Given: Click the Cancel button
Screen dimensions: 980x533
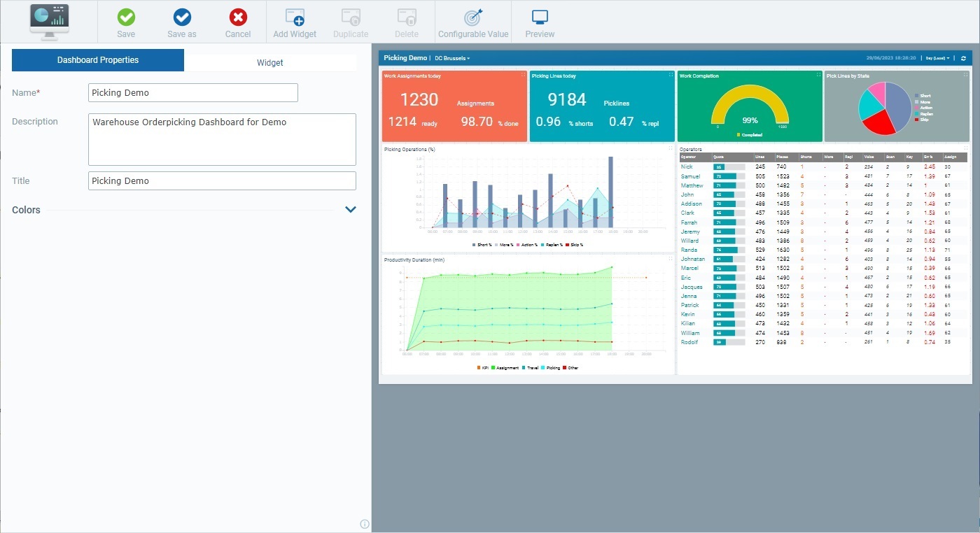Looking at the screenshot, I should (237, 22).
